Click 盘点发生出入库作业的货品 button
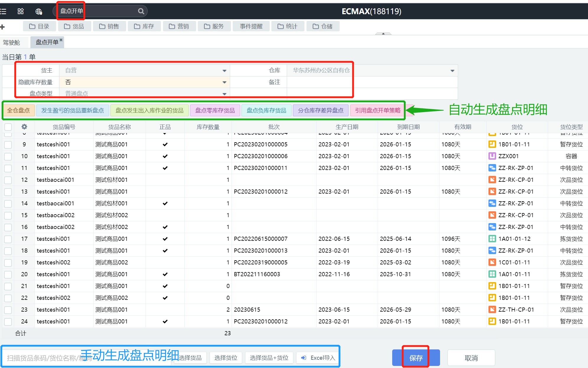This screenshot has height=368, width=588. click(x=149, y=110)
